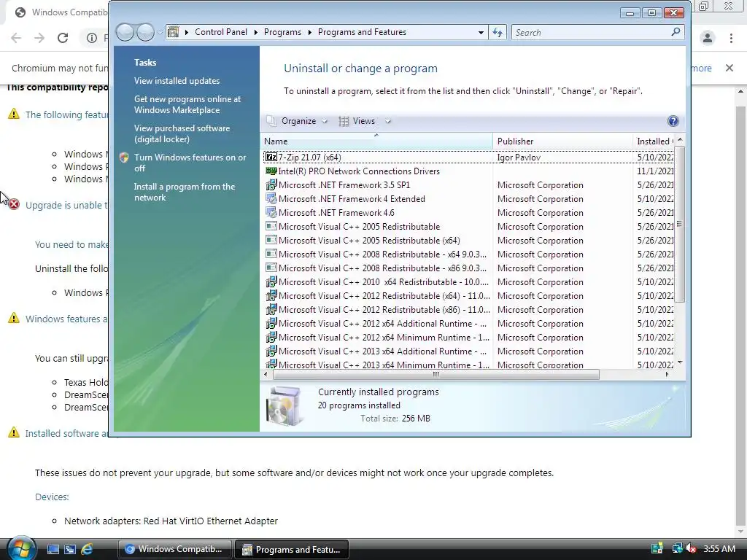
Task: Click the Visual C++ 2010 x64 Redistributable icon
Action: click(x=271, y=281)
